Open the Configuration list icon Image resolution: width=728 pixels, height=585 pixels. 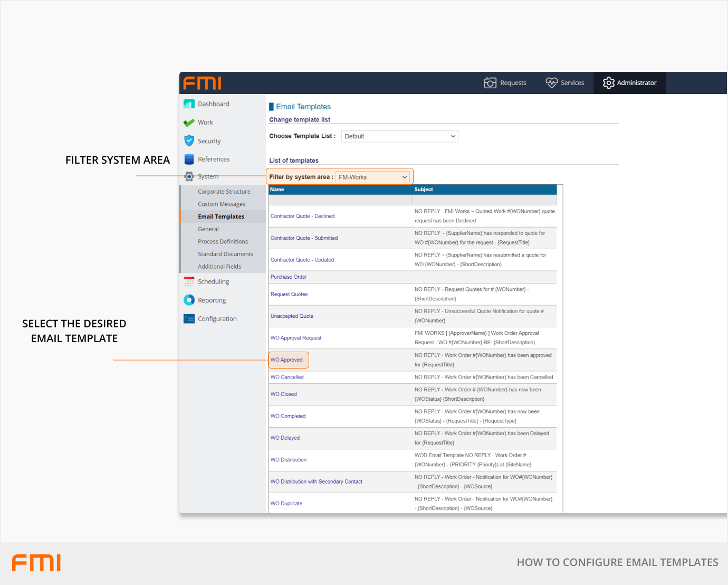click(189, 318)
